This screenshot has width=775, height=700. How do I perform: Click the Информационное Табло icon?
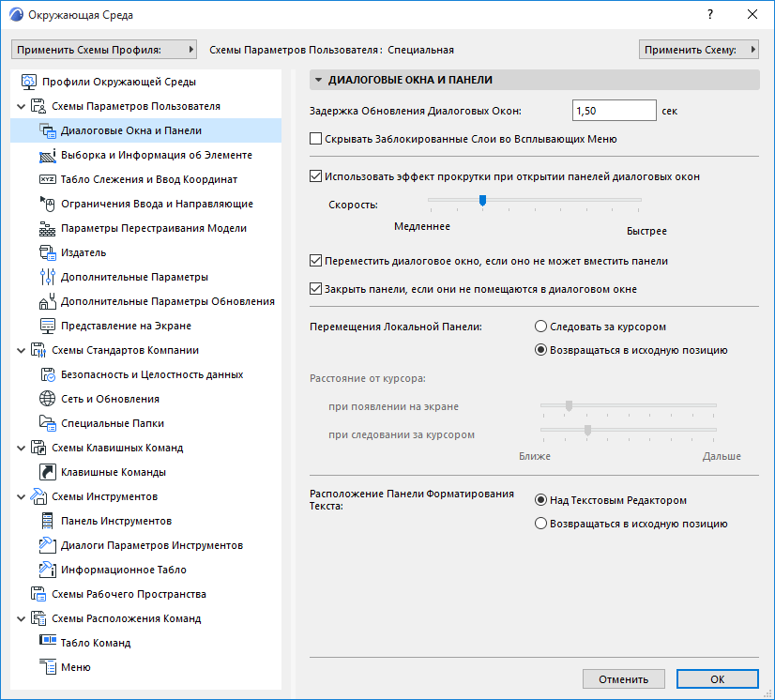pos(48,570)
